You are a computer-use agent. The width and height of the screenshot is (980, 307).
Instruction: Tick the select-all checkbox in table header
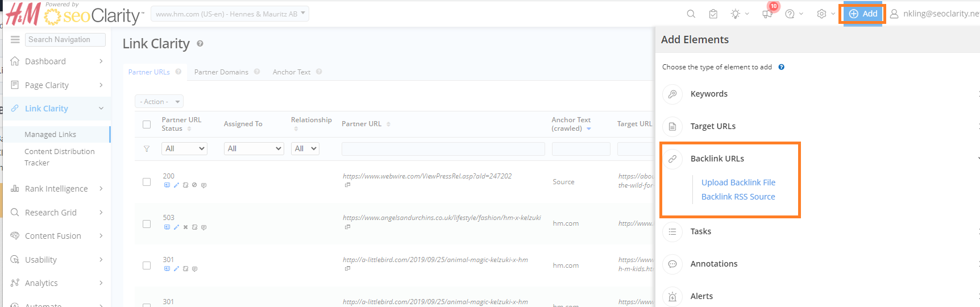coord(147,125)
